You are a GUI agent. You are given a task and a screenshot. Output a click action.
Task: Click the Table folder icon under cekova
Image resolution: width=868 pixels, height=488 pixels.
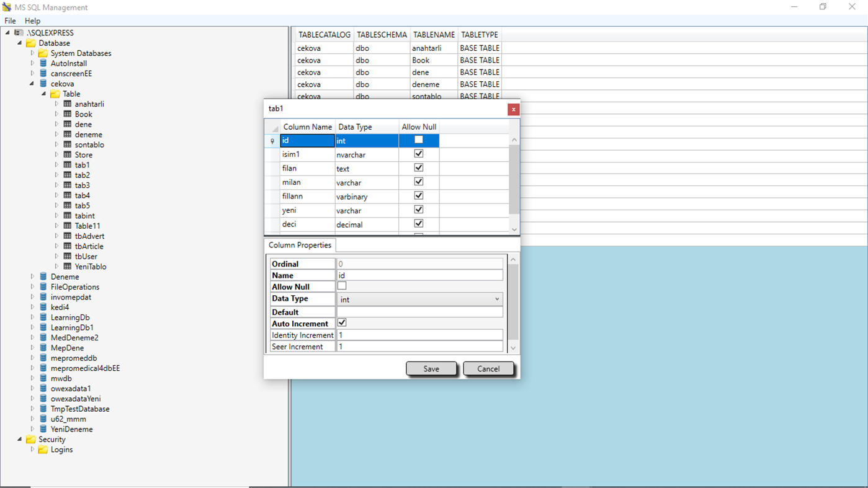click(55, 94)
